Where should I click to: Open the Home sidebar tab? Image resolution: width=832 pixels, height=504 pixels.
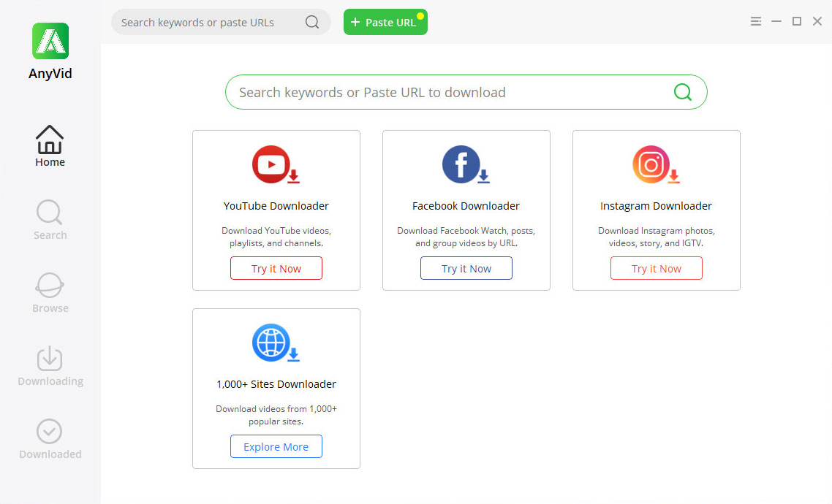coord(50,145)
